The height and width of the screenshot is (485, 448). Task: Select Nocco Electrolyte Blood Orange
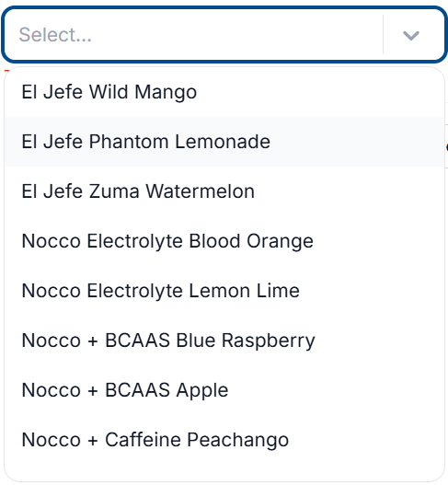click(x=224, y=241)
